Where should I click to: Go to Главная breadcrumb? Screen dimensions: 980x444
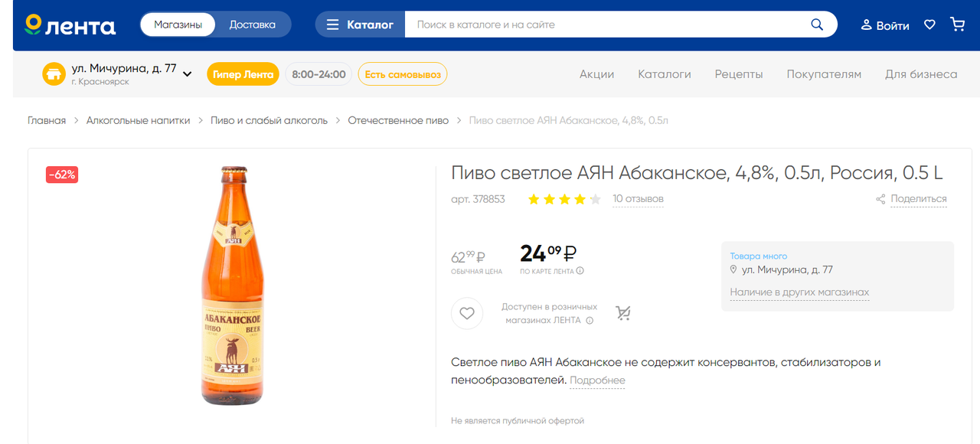click(47, 120)
